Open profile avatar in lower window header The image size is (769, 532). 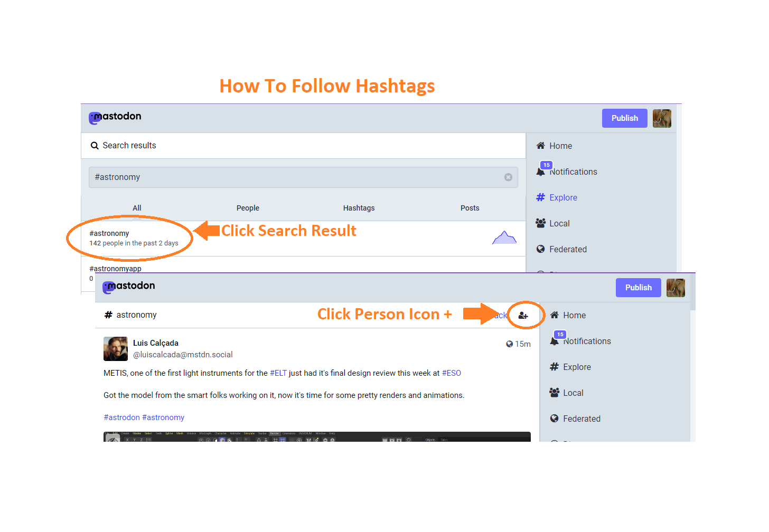[676, 288]
